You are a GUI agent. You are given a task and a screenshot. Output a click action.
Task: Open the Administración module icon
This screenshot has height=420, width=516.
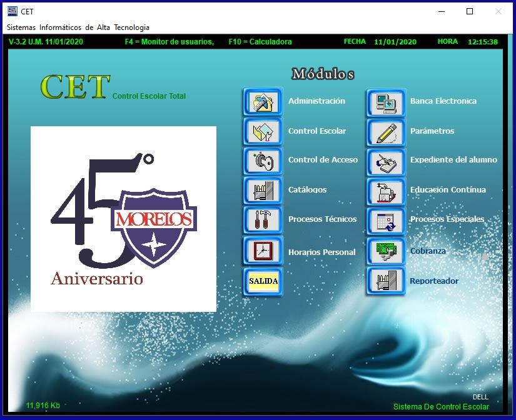pyautogui.click(x=263, y=102)
